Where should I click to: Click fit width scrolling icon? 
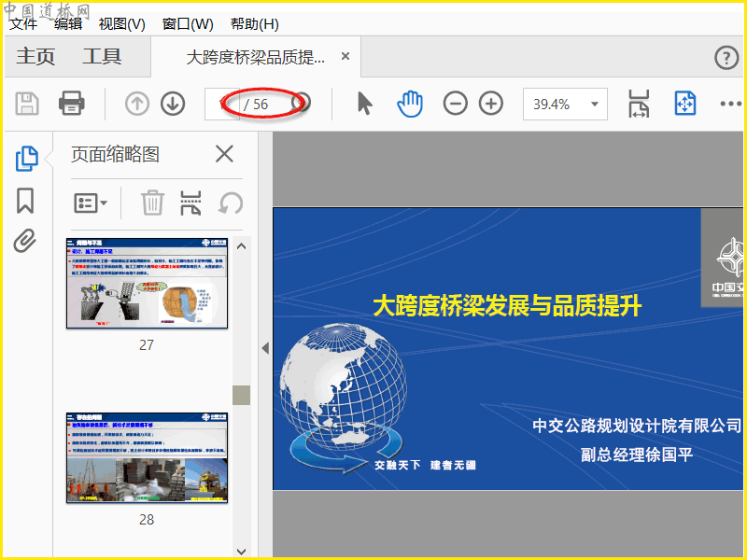(x=639, y=104)
